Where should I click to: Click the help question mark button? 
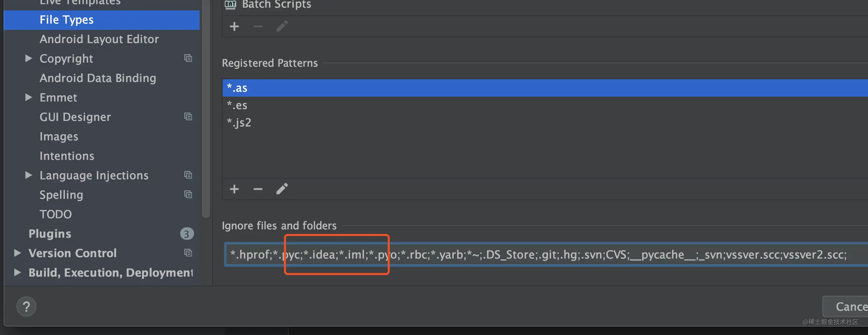(26, 307)
